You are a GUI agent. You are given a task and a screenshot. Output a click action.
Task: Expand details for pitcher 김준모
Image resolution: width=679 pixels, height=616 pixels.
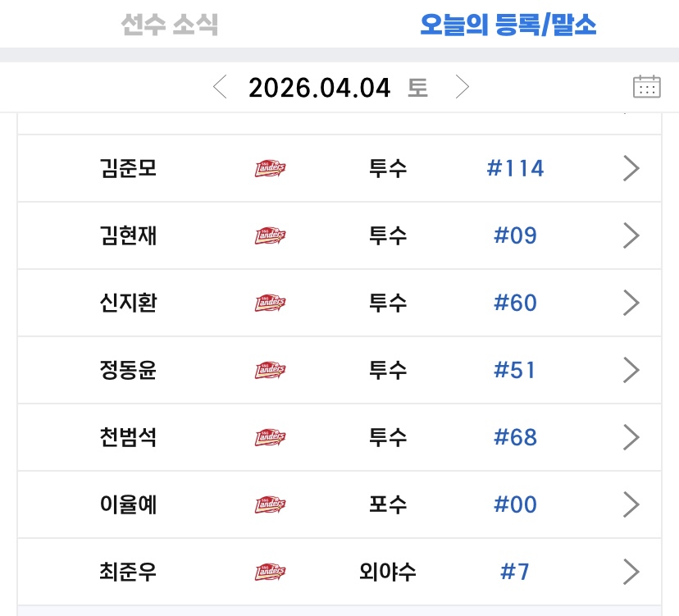coord(631,167)
